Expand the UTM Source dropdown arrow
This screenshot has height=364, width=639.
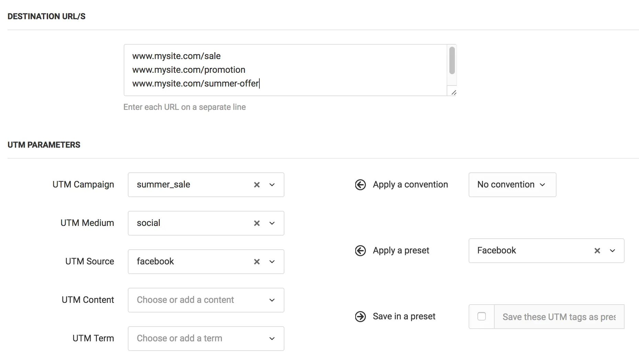[272, 262]
